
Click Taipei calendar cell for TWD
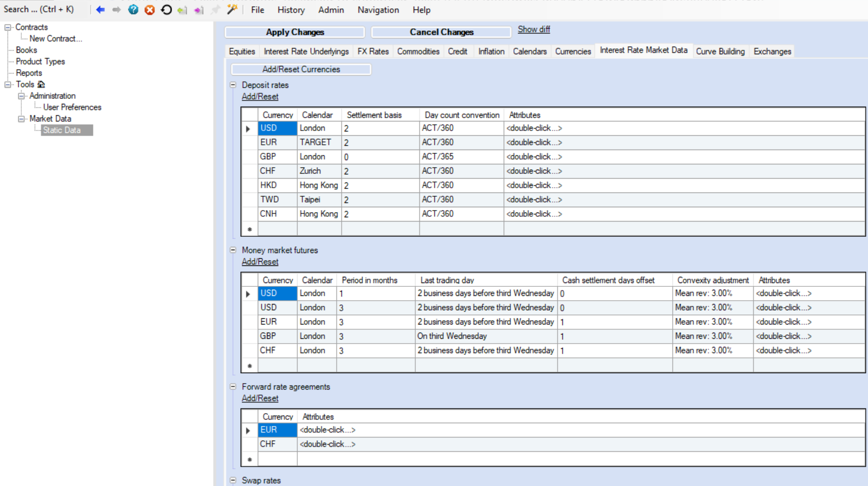coord(319,200)
